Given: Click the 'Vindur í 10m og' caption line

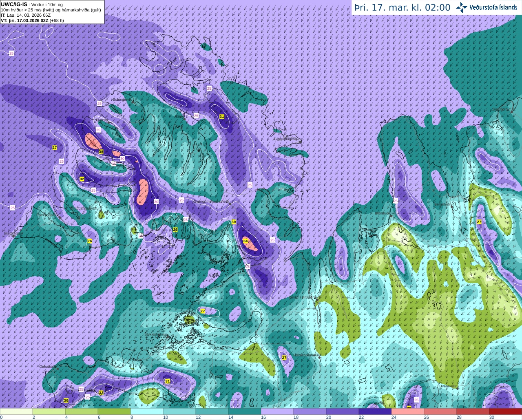Looking at the screenshot, I should point(47,4).
